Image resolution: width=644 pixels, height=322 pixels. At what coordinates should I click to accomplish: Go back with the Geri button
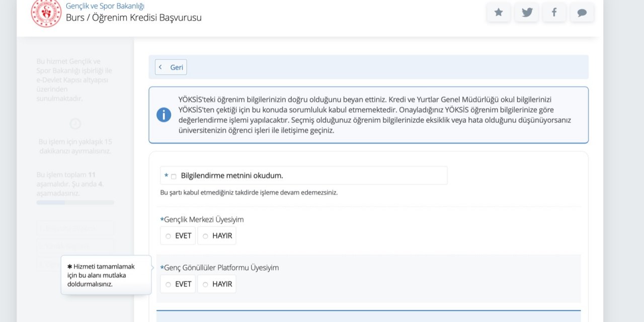(x=171, y=67)
